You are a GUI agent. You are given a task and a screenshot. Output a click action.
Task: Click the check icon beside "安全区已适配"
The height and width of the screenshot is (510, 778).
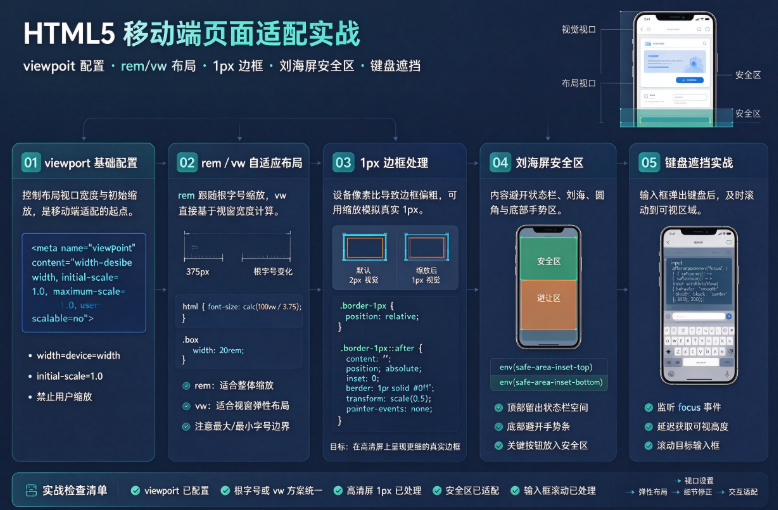click(x=437, y=491)
